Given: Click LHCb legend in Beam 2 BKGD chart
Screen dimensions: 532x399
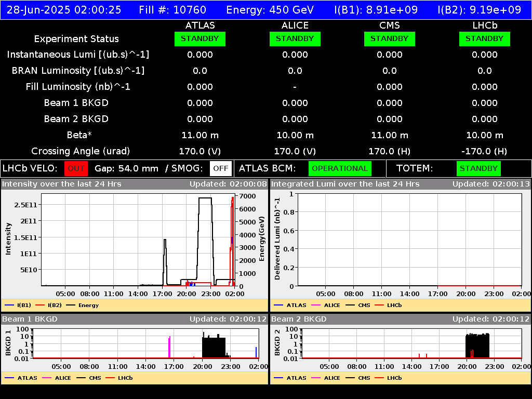Looking at the screenshot, I should click(389, 378).
